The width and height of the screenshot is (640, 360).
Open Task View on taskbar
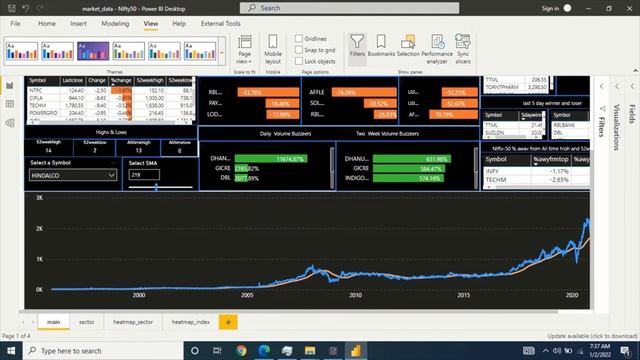pos(217,351)
